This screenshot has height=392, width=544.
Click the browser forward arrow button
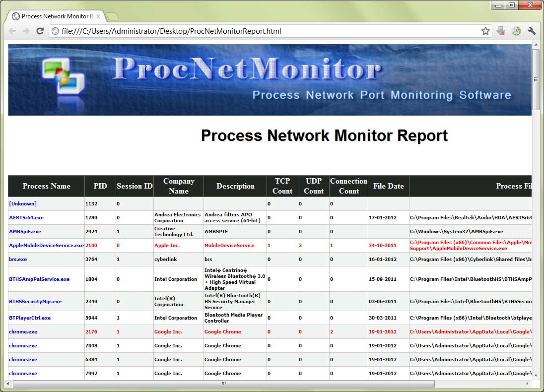coord(26,31)
